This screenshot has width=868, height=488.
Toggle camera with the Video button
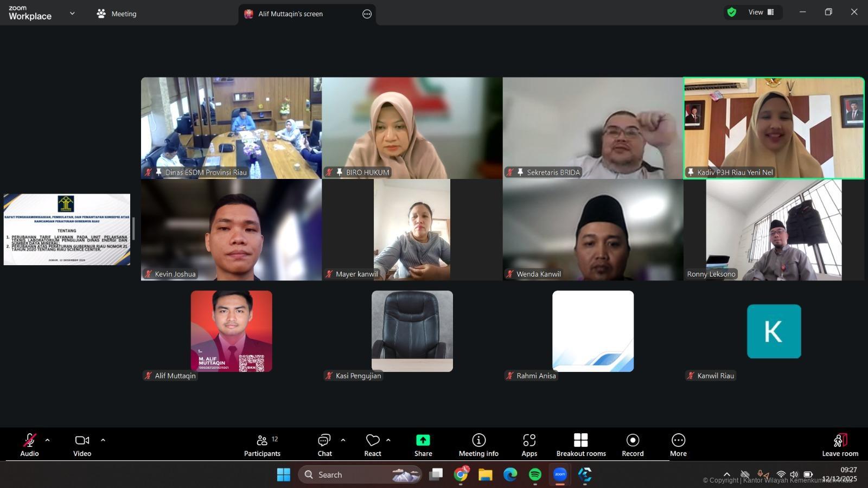pyautogui.click(x=82, y=445)
